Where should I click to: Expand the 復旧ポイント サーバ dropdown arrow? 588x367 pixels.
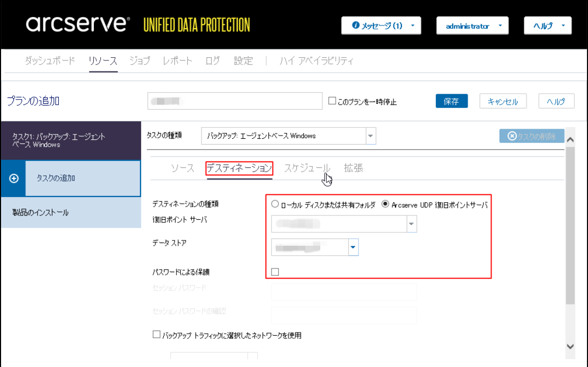[x=411, y=224]
